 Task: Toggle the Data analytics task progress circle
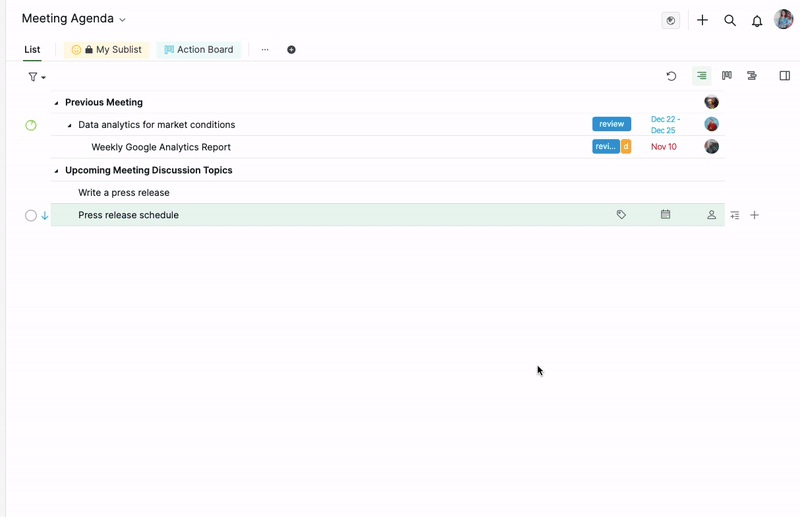coord(31,125)
